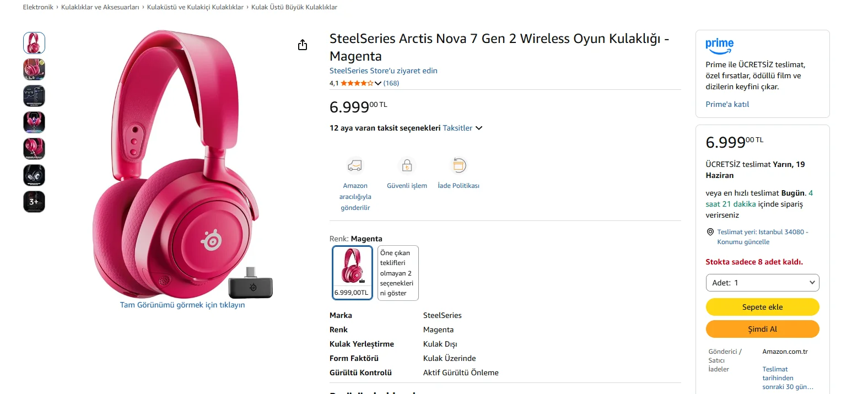This screenshot has width=868, height=394.
Task: Open the 3+ more images thumbnail
Action: (34, 202)
